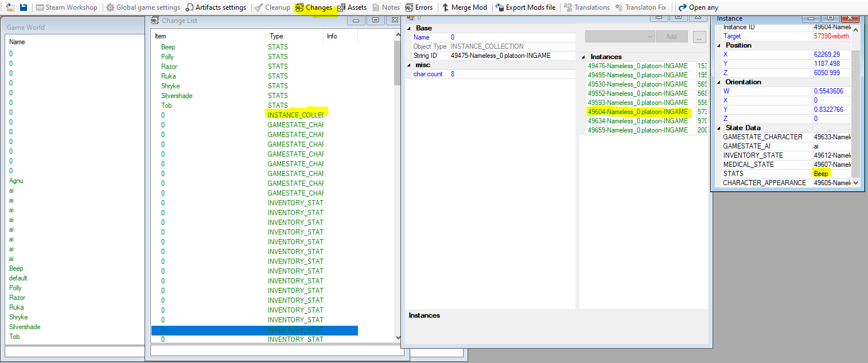Open Translations tool

587,7
